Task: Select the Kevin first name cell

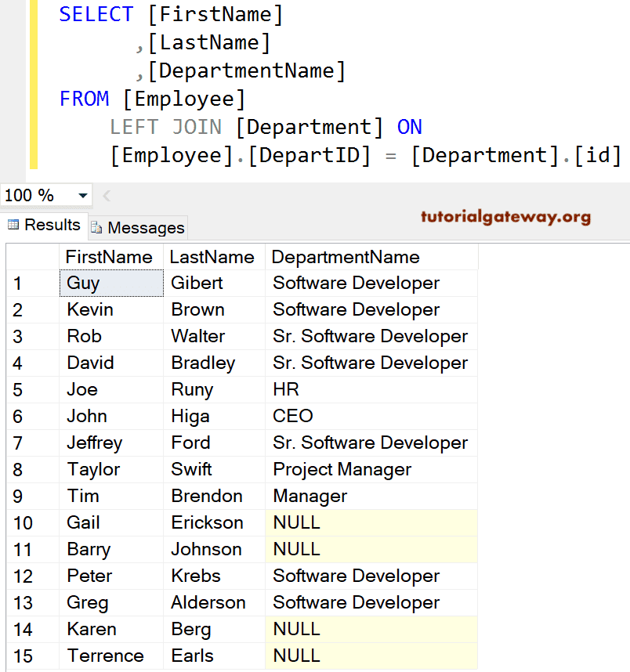Action: 111,310
